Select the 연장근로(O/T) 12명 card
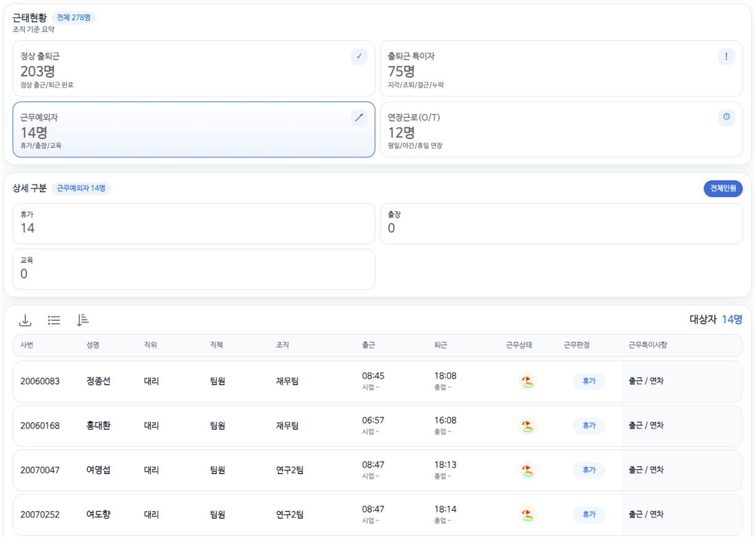 pyautogui.click(x=561, y=130)
